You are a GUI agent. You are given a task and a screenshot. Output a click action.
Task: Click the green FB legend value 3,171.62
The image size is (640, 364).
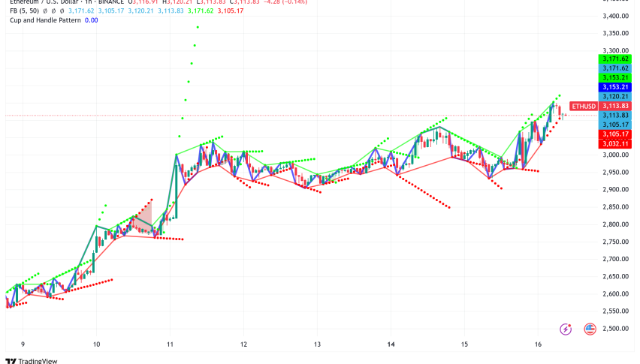(x=201, y=11)
